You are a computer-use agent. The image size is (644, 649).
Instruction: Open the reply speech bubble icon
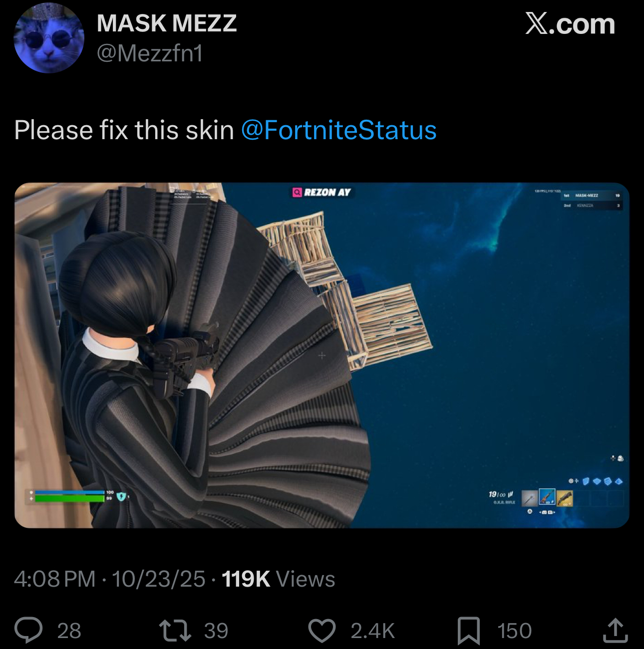[x=28, y=630]
